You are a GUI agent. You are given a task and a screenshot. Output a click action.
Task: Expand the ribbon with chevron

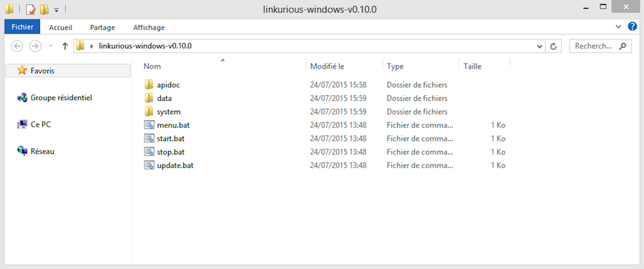click(x=619, y=27)
